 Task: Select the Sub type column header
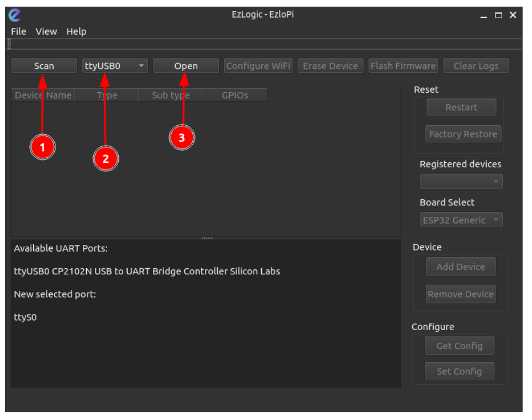point(171,95)
